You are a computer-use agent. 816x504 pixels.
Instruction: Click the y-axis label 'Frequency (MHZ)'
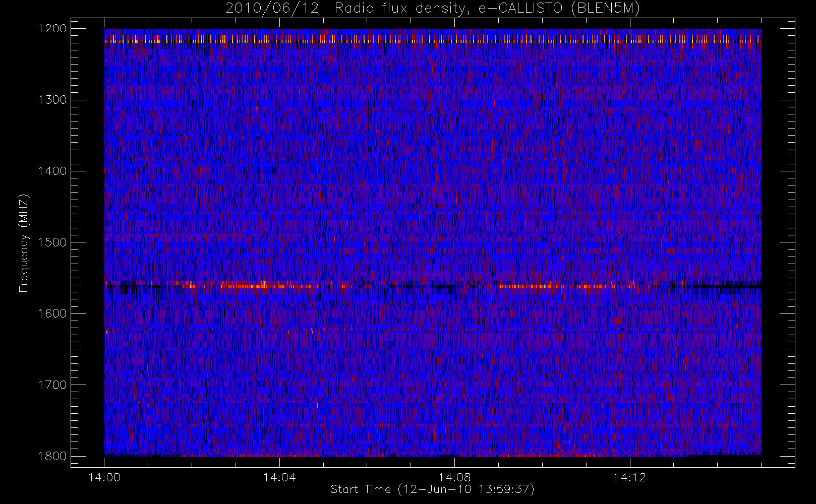click(23, 243)
